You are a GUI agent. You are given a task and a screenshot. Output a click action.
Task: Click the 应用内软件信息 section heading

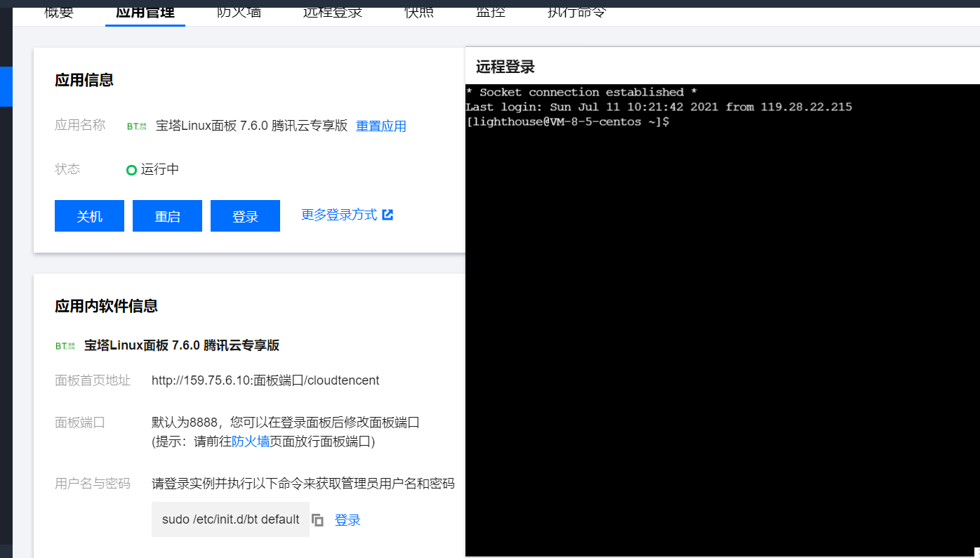tap(106, 306)
